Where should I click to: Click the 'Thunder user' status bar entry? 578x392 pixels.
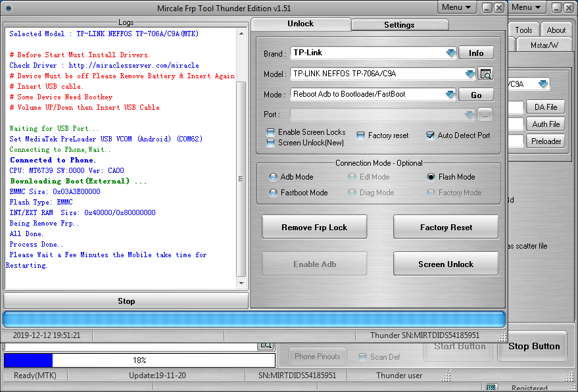tap(399, 376)
